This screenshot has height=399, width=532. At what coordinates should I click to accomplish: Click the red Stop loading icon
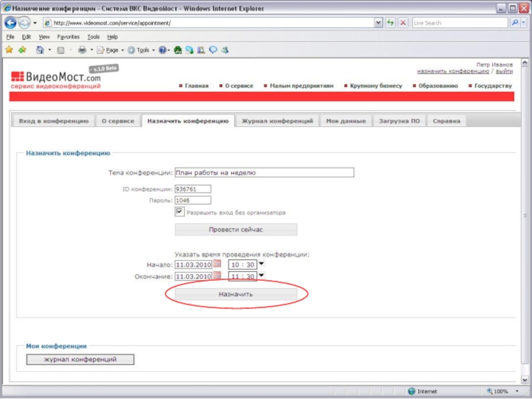coord(402,23)
